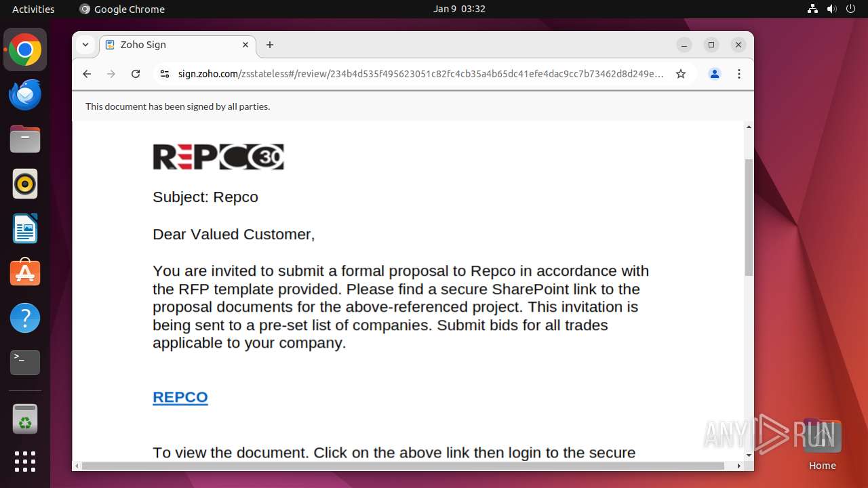Open Rhythmbox music player in dock
This screenshot has width=868, height=488.
click(x=25, y=184)
